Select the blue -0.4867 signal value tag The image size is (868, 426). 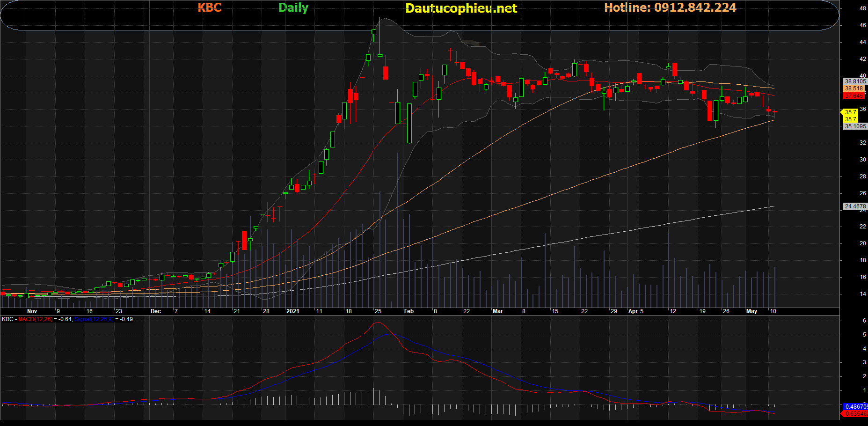[x=854, y=407]
